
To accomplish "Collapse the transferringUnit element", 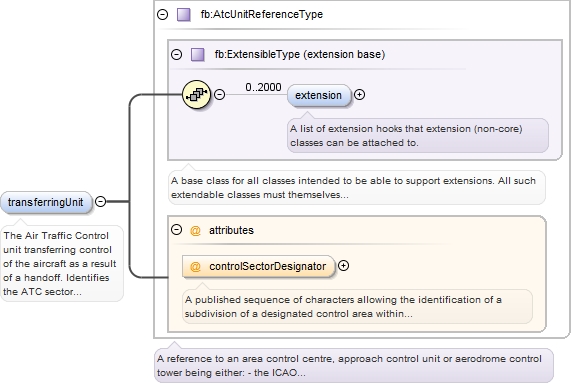I will pos(100,201).
